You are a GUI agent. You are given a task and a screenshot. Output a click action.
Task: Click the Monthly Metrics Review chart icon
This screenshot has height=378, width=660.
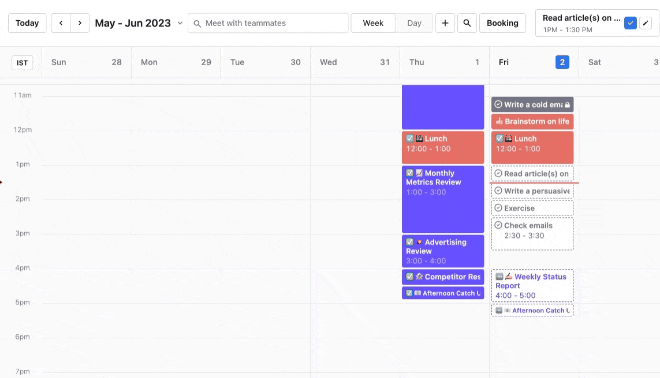[419, 173]
